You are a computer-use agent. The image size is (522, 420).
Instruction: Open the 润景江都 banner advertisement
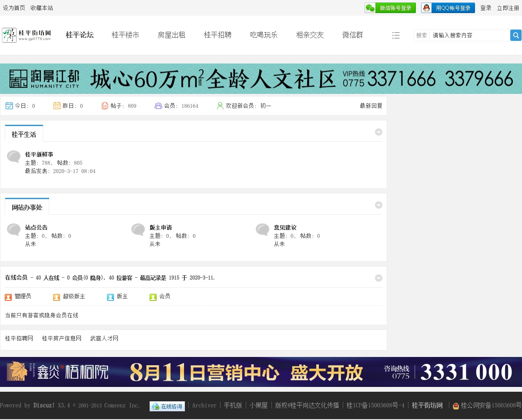(261, 79)
